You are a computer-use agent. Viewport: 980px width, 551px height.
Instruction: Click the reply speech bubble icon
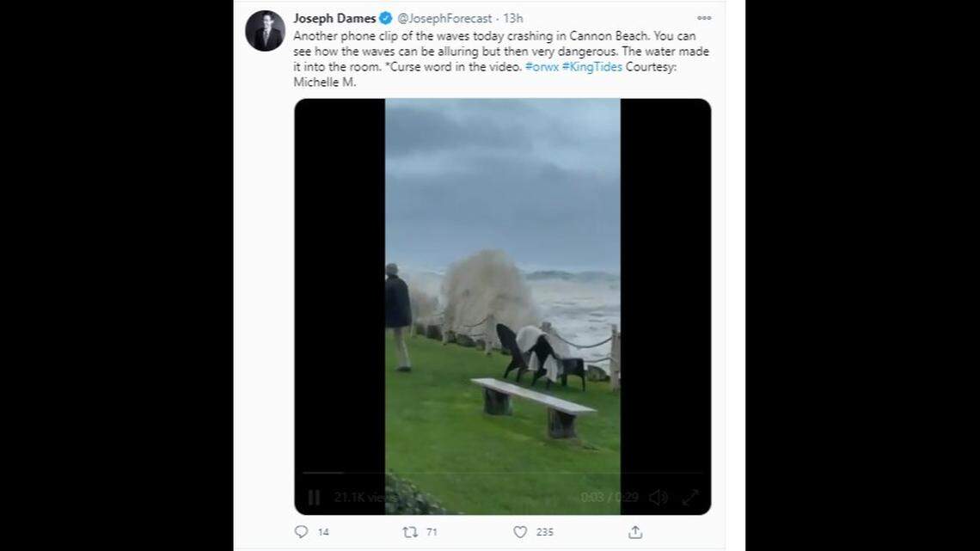pyautogui.click(x=301, y=532)
